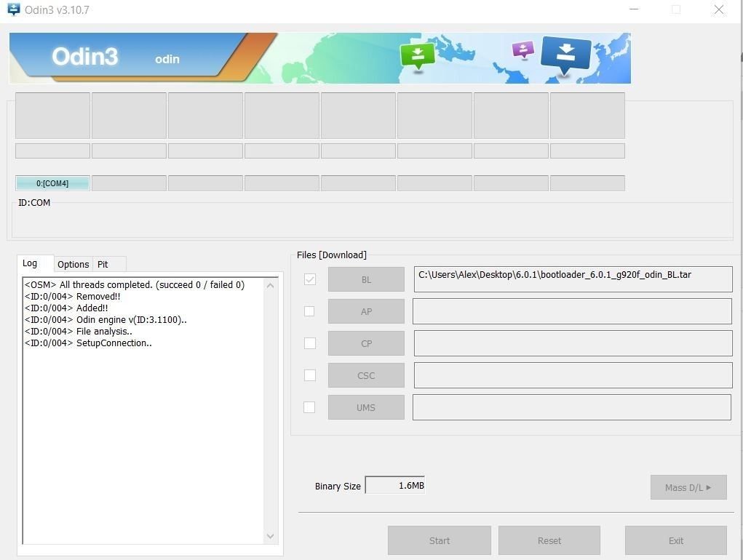Click the UMS file button
Image resolution: width=743 pixels, height=560 pixels.
pos(366,407)
